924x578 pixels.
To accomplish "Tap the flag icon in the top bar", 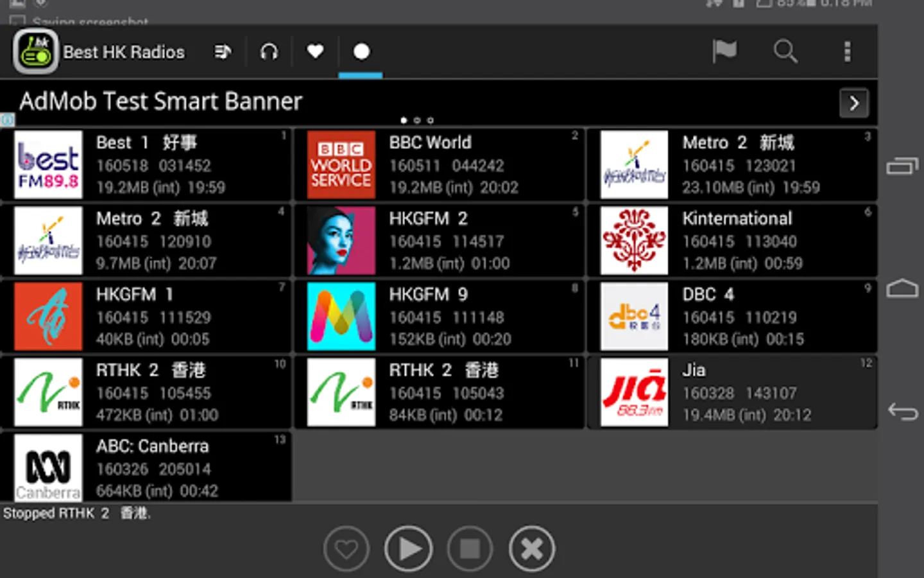I will (x=724, y=51).
